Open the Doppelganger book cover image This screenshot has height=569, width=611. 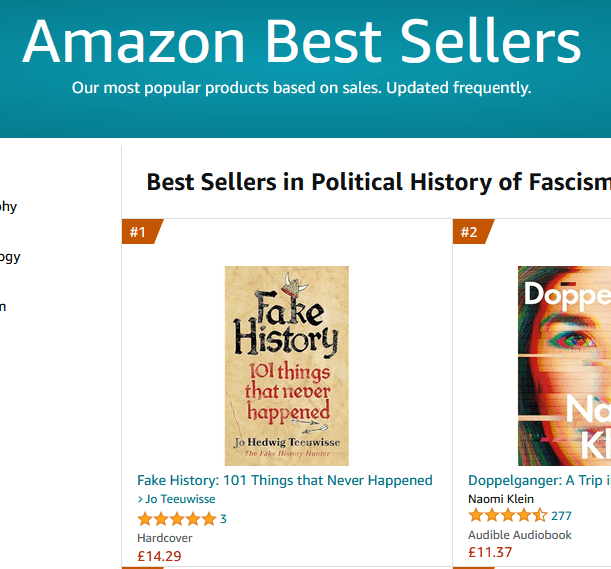click(564, 365)
